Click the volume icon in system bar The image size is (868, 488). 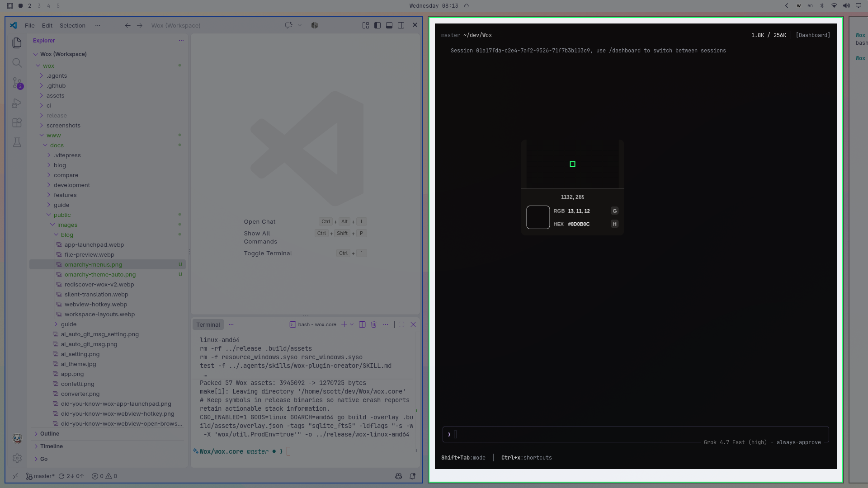846,6
